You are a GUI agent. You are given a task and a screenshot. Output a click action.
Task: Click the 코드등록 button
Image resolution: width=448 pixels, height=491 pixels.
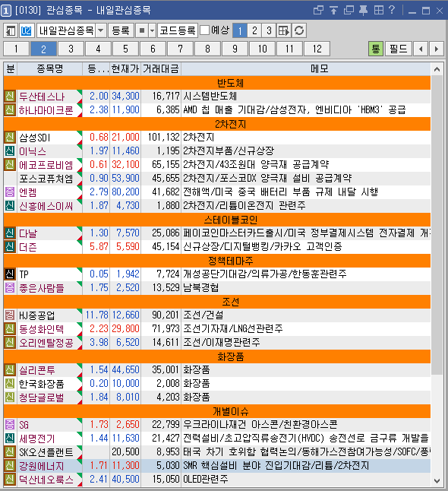pos(178,30)
